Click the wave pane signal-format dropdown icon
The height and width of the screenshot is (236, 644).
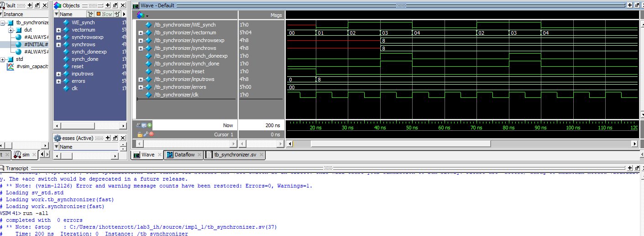pos(141,15)
